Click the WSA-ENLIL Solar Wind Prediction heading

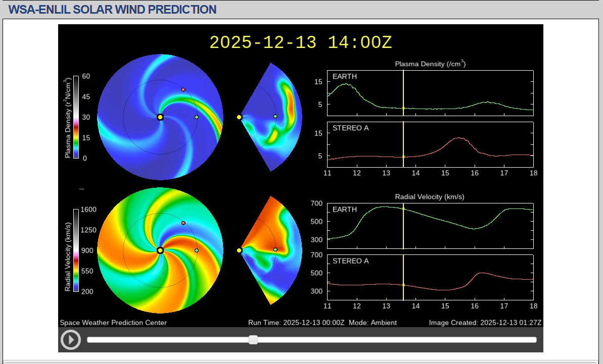[112, 9]
